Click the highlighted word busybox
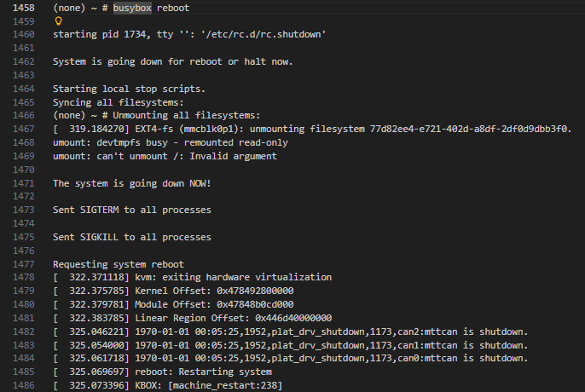Image resolution: width=585 pixels, height=392 pixels. point(135,8)
